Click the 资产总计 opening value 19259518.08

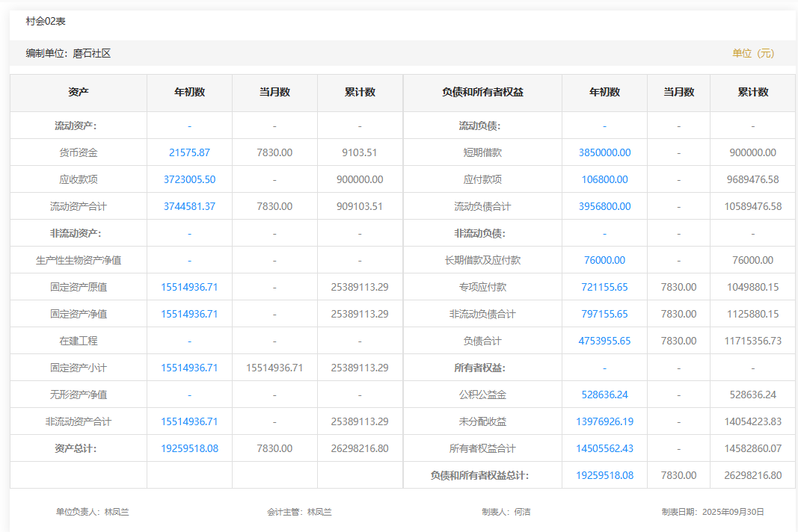(x=189, y=448)
